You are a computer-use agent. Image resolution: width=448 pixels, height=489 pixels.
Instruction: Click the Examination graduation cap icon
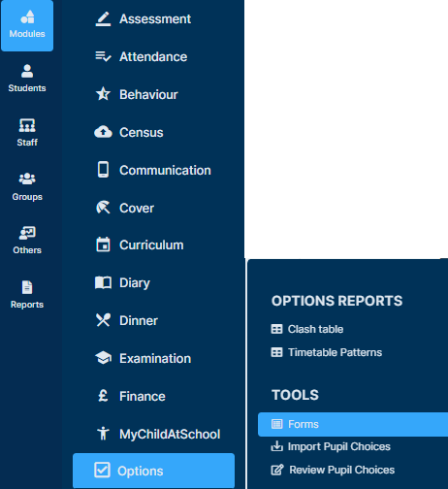(x=103, y=358)
